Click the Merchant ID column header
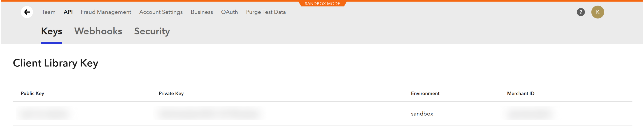This screenshot has height=133, width=644. [520, 94]
